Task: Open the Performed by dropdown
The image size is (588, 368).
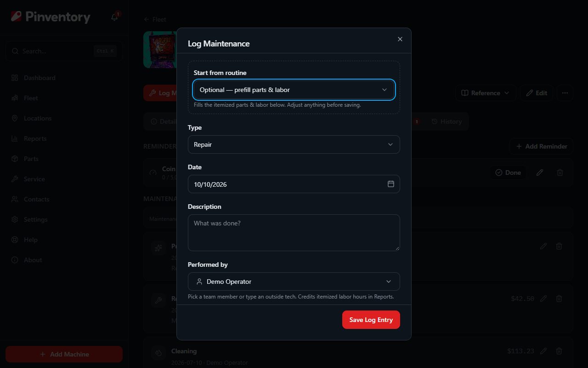Action: click(x=294, y=282)
